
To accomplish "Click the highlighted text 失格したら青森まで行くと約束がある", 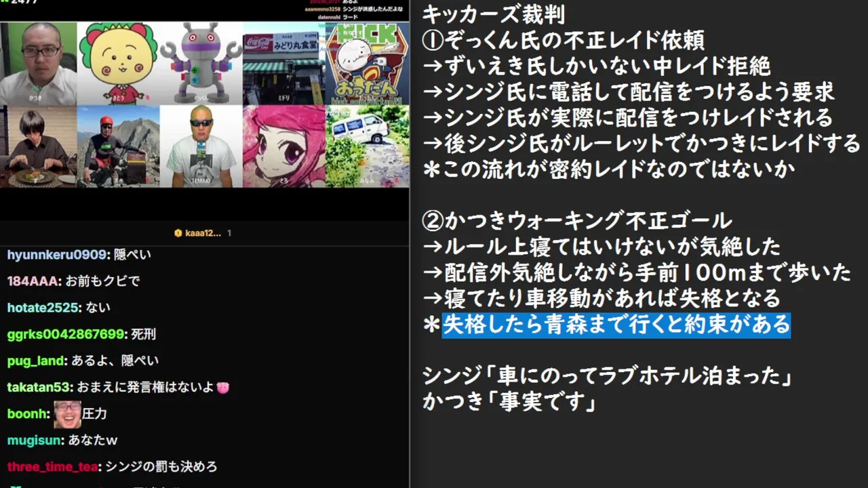I will [616, 325].
